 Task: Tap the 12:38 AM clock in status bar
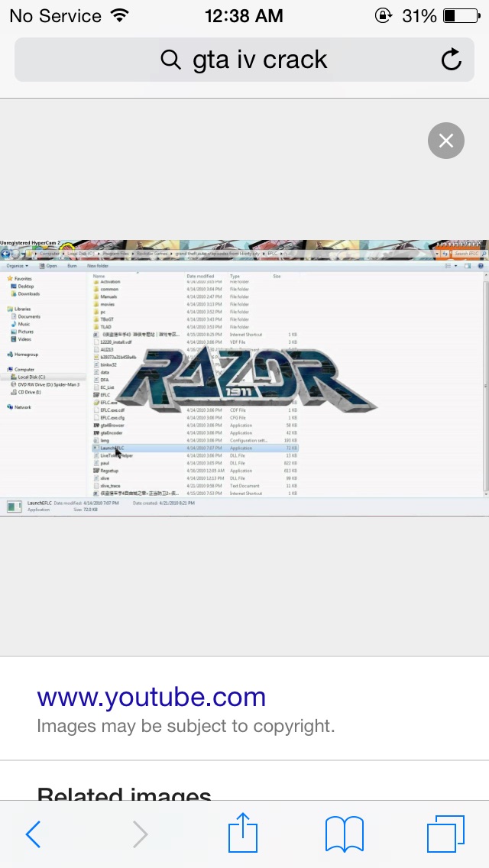coord(244,16)
